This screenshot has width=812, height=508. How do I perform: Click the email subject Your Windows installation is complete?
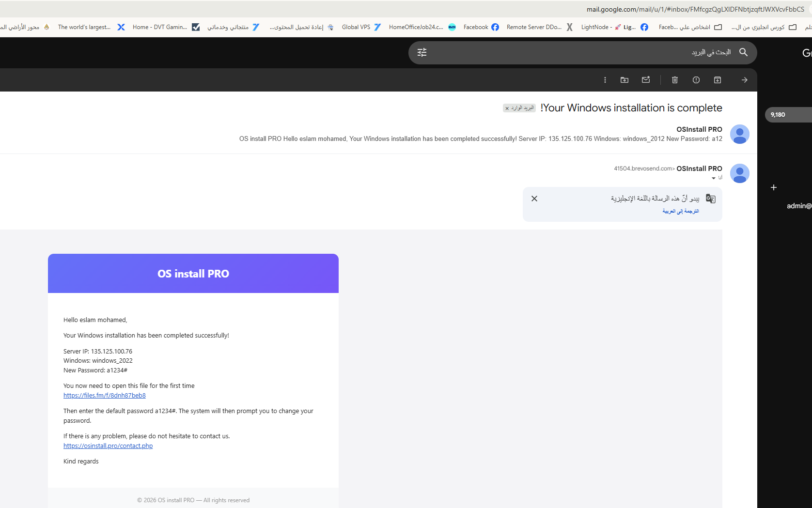click(631, 108)
